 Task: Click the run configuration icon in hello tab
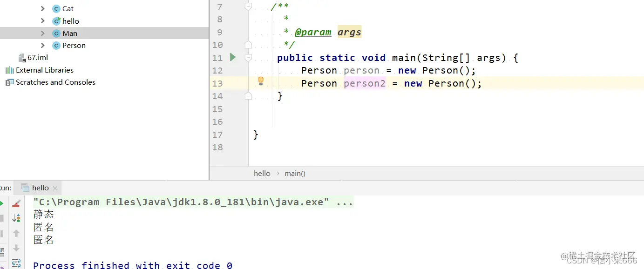[25, 188]
